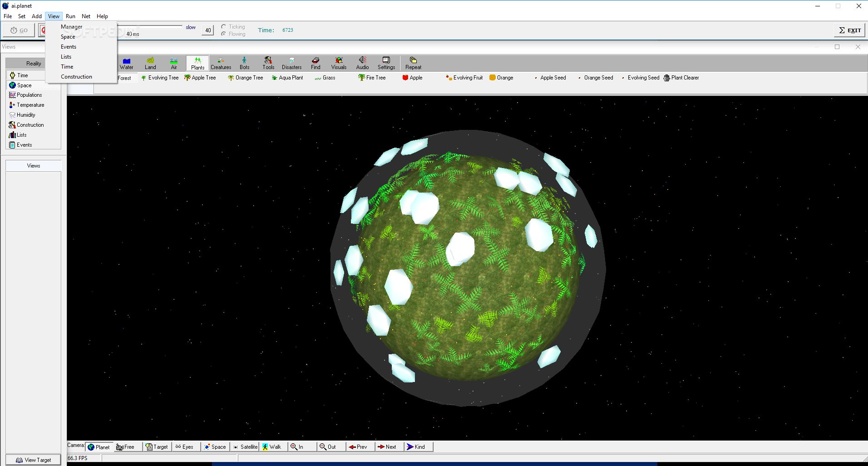Select the Orange Seed item
The image size is (868, 466).
pyautogui.click(x=595, y=78)
